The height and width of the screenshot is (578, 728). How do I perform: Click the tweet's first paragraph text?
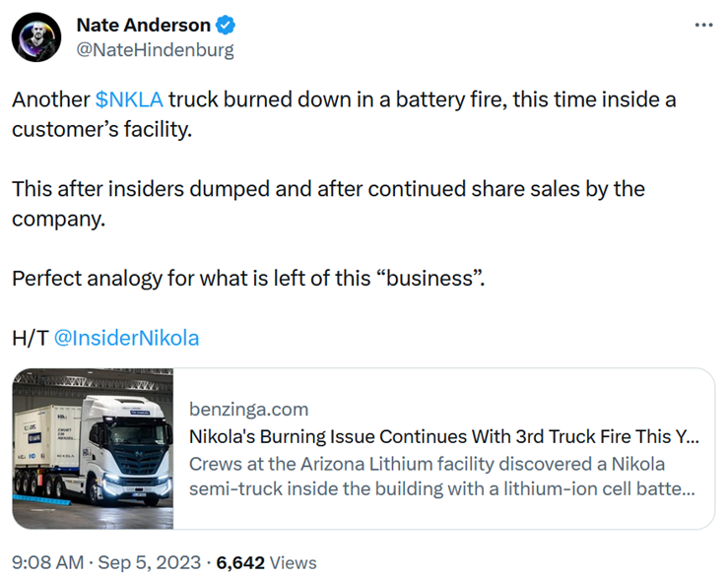(x=344, y=114)
